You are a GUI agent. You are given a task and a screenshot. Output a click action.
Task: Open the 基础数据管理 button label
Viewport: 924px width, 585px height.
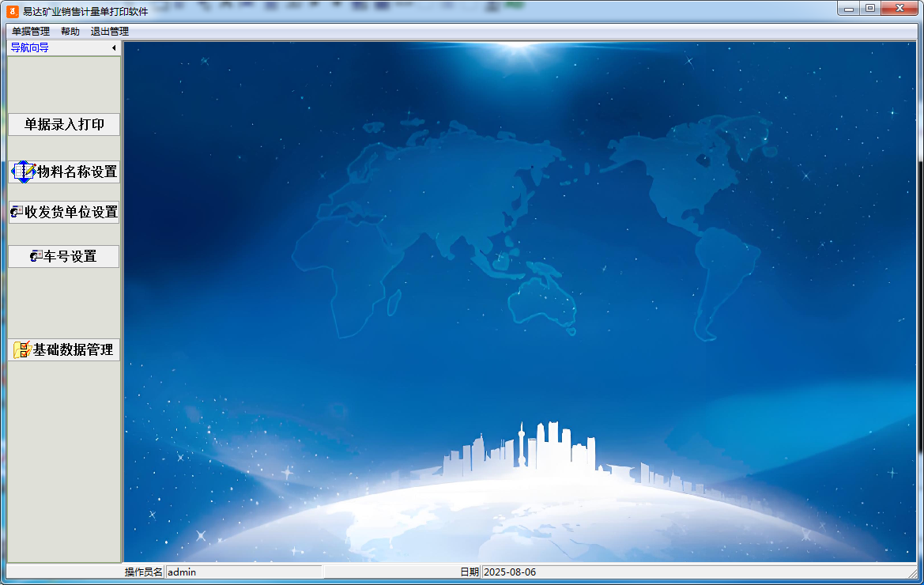[x=73, y=349]
